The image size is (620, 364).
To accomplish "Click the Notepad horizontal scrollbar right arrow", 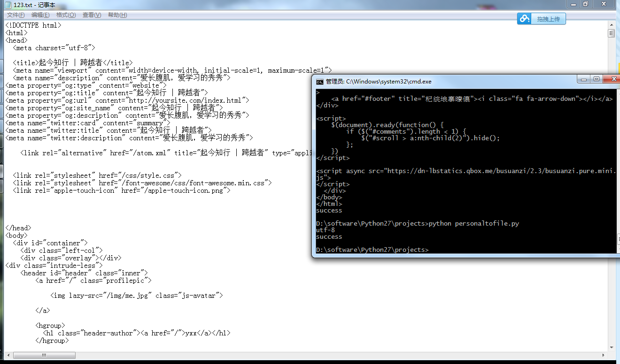I will 604,355.
